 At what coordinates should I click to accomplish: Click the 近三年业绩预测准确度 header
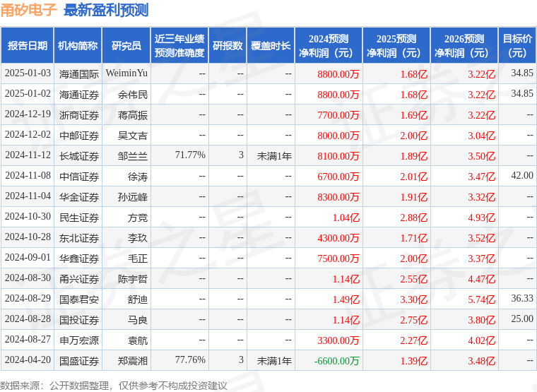(179, 45)
